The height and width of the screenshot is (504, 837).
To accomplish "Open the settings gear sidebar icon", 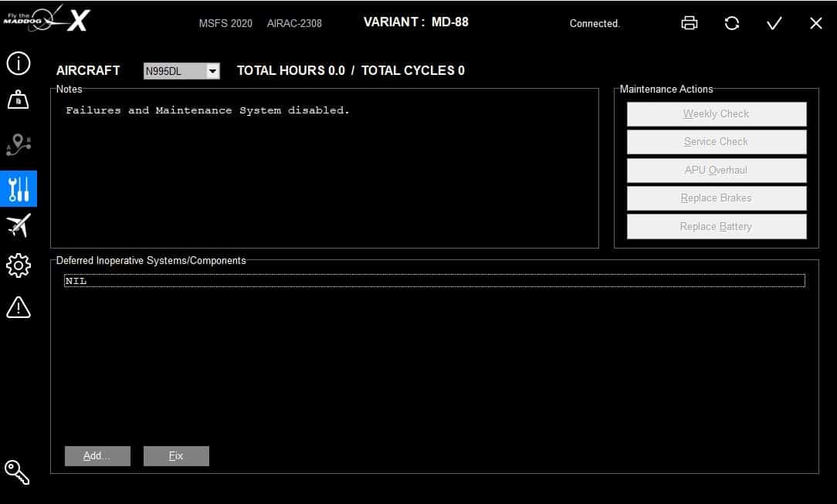I will tap(19, 266).
